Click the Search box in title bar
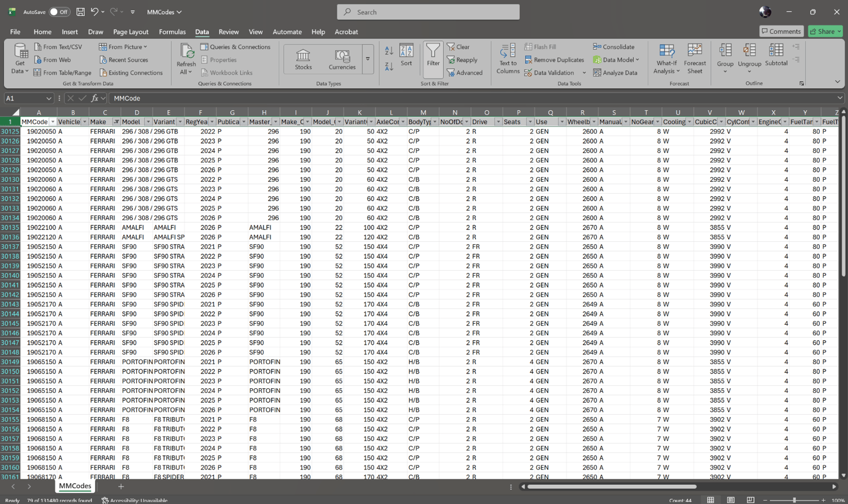 pyautogui.click(x=428, y=12)
